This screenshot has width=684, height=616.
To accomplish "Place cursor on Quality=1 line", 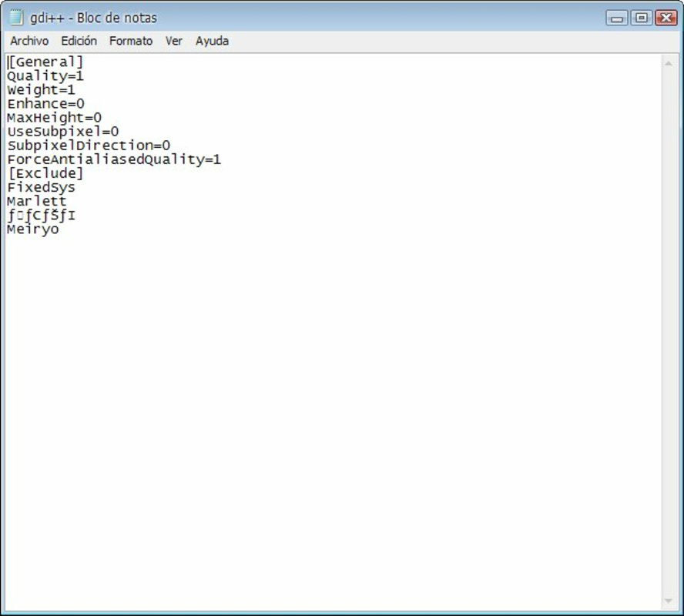I will [x=45, y=76].
